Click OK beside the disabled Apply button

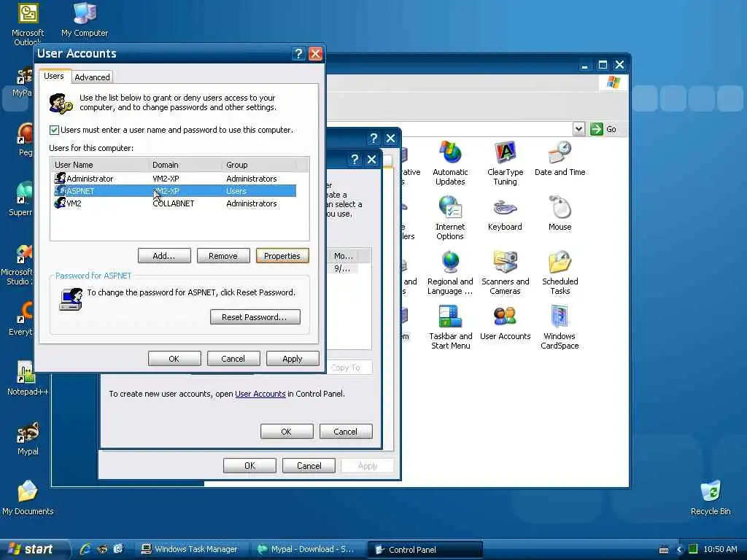249,466
